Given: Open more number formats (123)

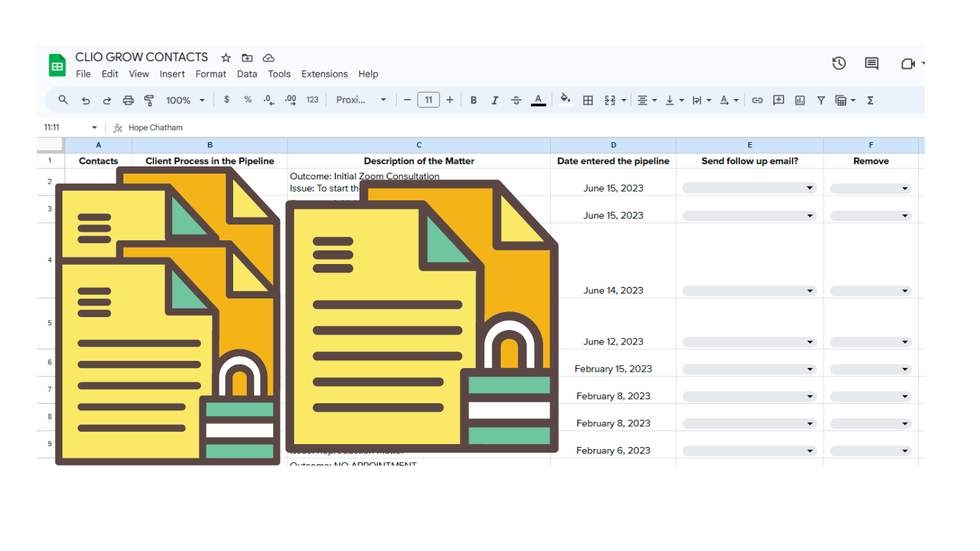Looking at the screenshot, I should (312, 100).
